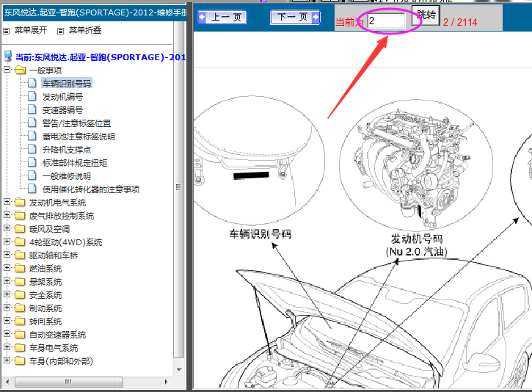Screen dimensions: 532x392
Task: Select the 转向系统 tree label
Action: tap(45, 322)
